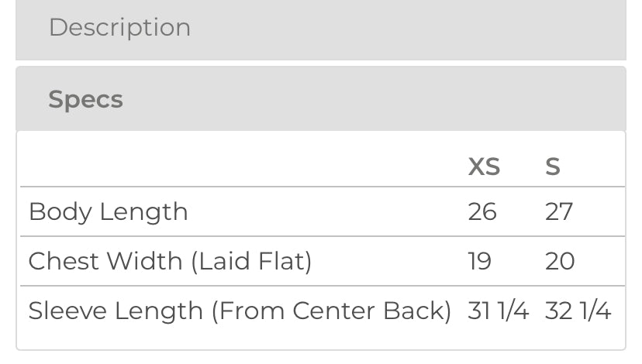Image resolution: width=642 pixels, height=364 pixels.
Task: Click the "(Laid Flat)" text
Action: 251,261
